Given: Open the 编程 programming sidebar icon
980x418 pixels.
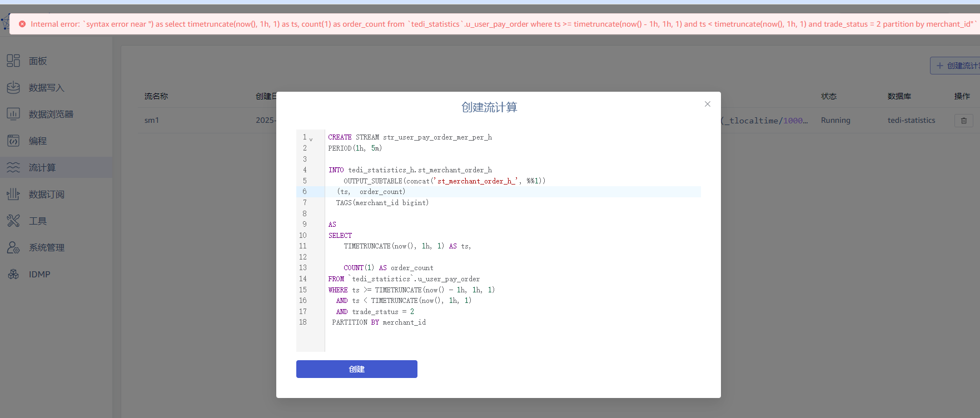Looking at the screenshot, I should 13,141.
